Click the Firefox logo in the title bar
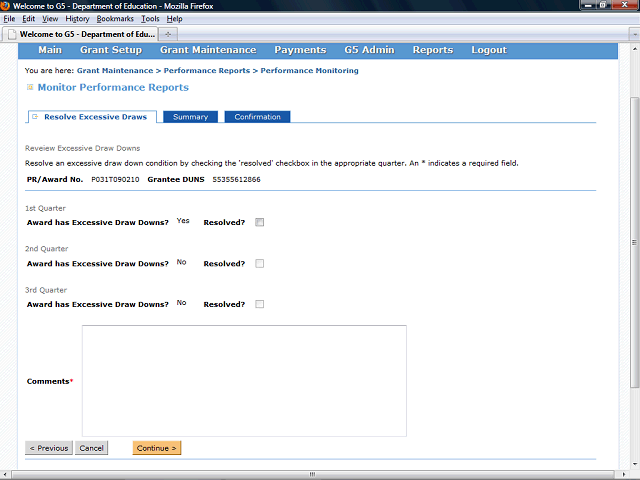The image size is (640, 480). tap(5, 6)
